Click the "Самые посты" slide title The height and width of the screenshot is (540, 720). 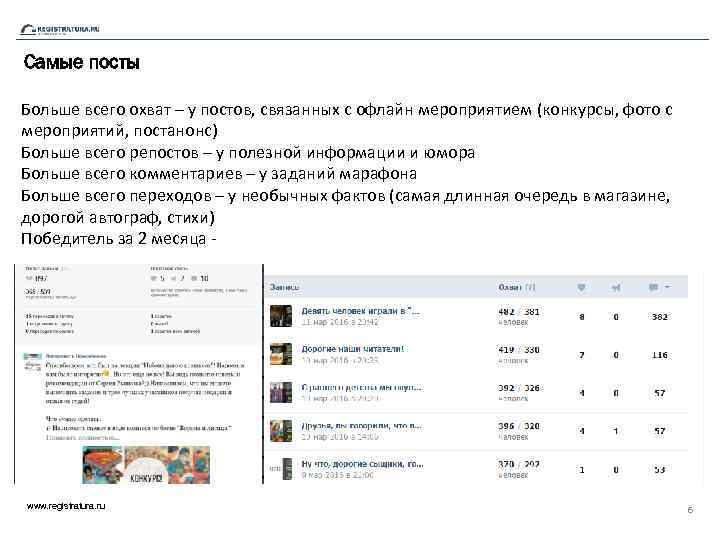(x=81, y=62)
